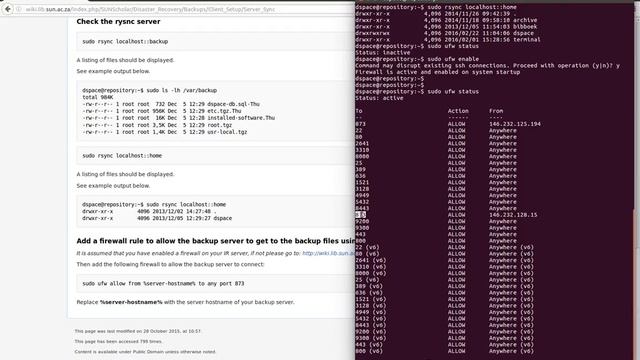Click the "archive" directory in the terminal listing

coord(525,20)
